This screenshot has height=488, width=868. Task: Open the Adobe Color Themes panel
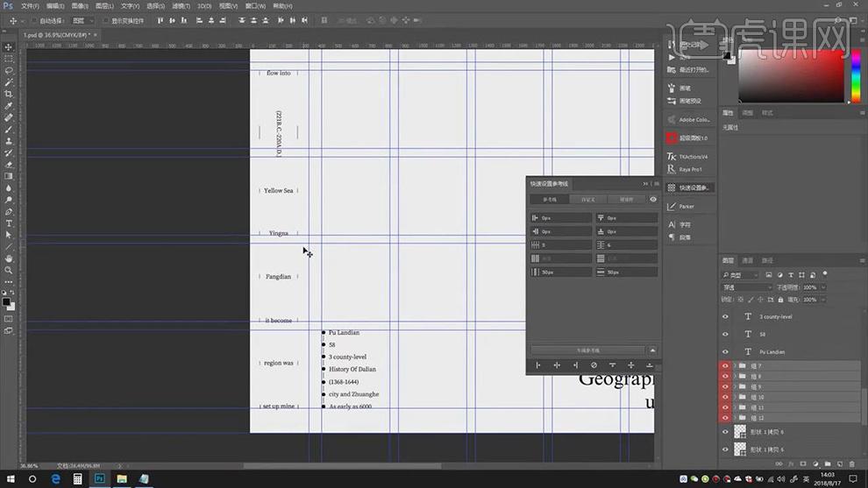[688, 119]
